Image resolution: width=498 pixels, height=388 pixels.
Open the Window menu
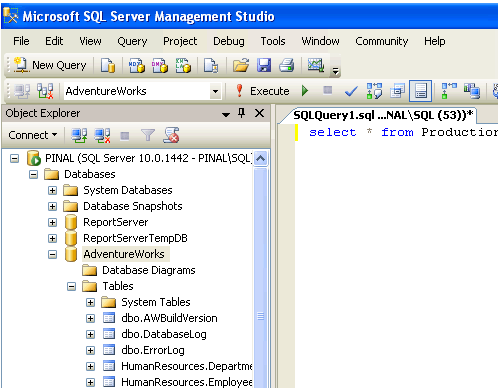[x=320, y=41]
